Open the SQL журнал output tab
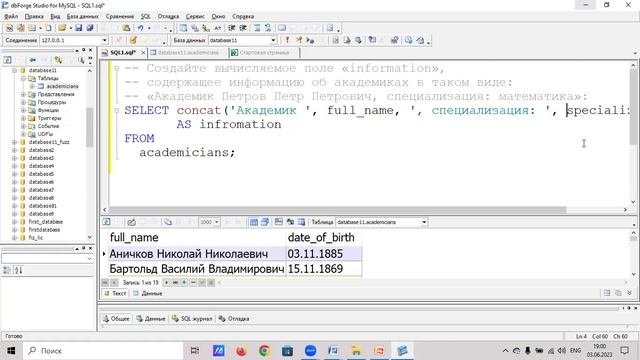This screenshot has height=360, width=640. (x=192, y=318)
